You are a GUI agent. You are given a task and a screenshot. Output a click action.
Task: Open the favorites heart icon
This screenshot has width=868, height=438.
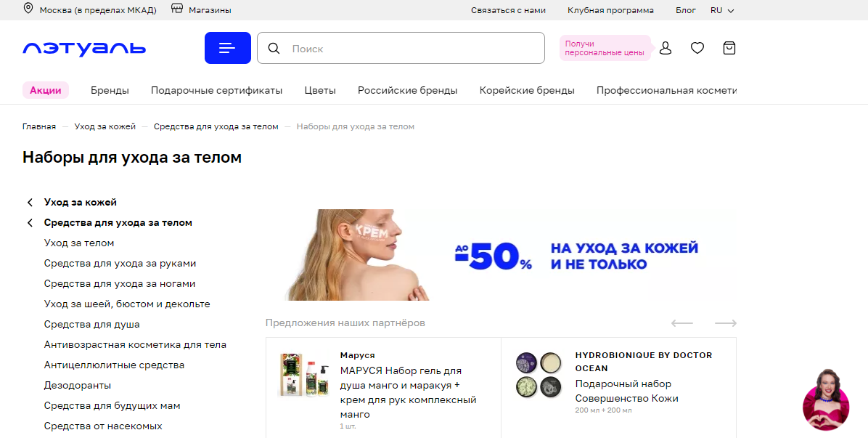click(697, 48)
